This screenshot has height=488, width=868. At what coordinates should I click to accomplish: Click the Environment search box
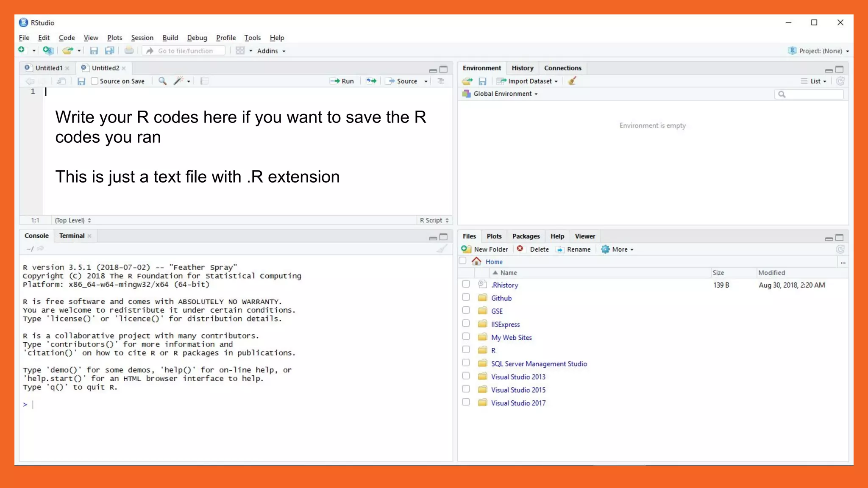coord(809,94)
